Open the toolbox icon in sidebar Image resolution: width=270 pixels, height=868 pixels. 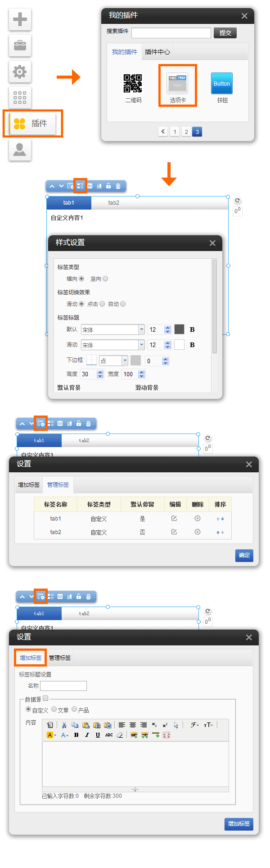click(20, 46)
